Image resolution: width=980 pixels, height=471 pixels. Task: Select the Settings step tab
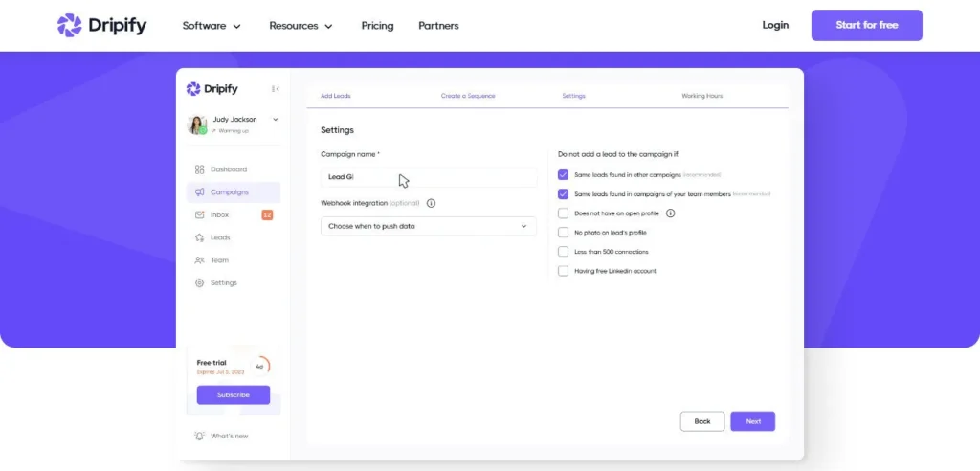[574, 96]
